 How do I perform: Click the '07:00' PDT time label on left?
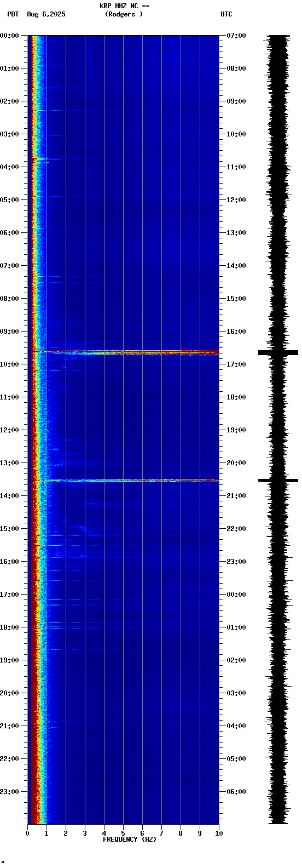[x=9, y=266]
